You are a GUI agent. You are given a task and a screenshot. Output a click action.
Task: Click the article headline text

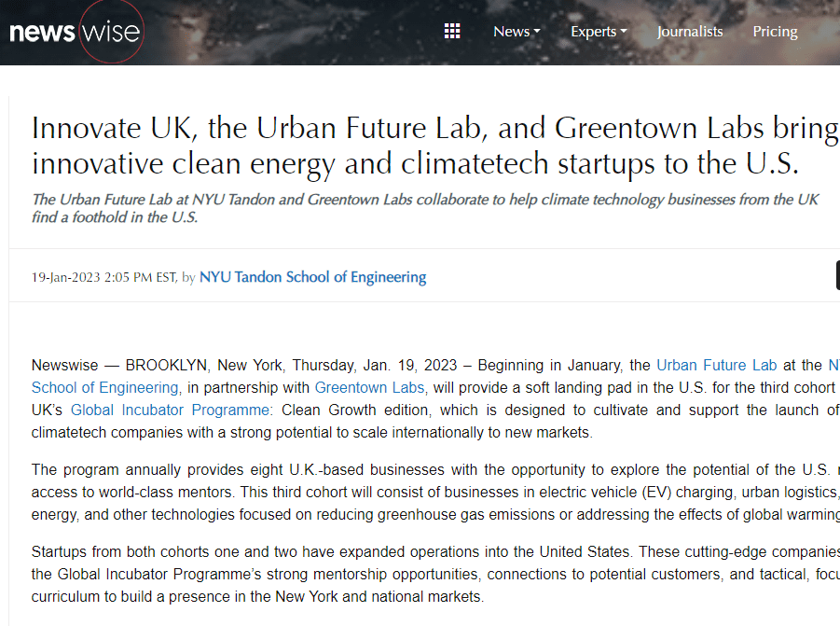(x=435, y=146)
